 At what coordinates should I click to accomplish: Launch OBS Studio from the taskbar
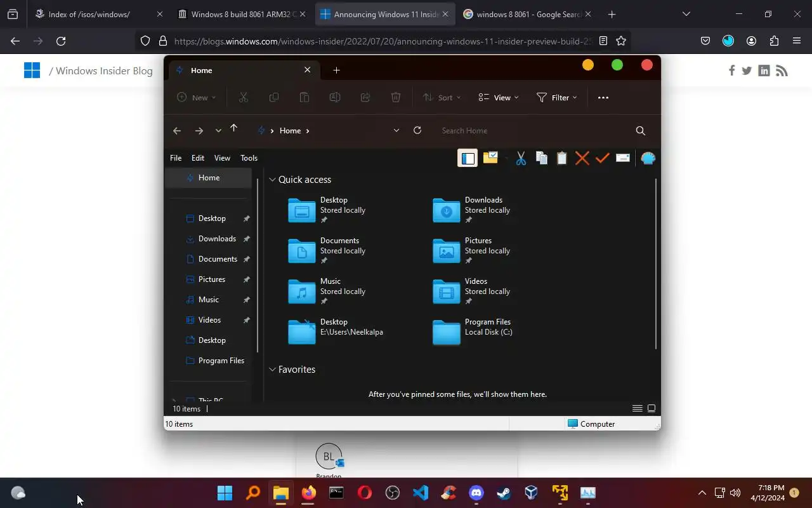click(x=393, y=493)
